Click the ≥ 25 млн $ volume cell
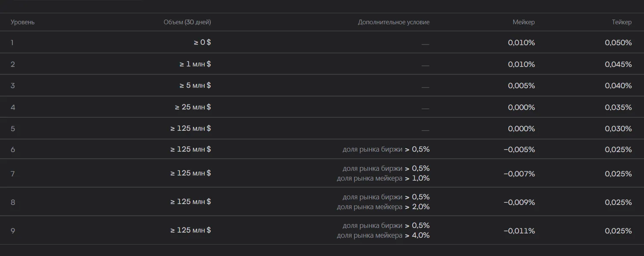 [193, 107]
